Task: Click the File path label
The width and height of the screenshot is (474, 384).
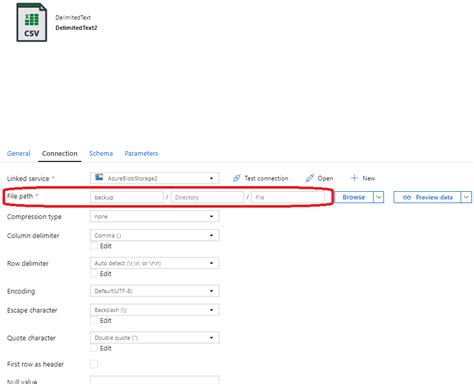Action: click(20, 196)
